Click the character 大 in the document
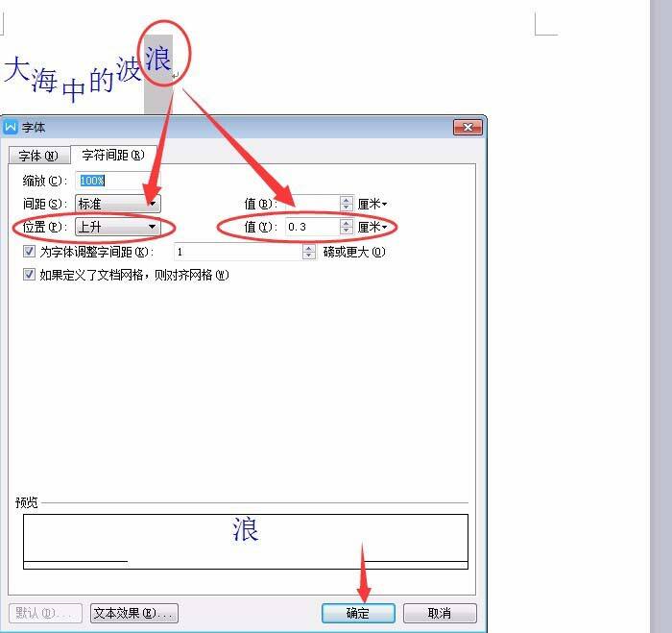 point(16,68)
